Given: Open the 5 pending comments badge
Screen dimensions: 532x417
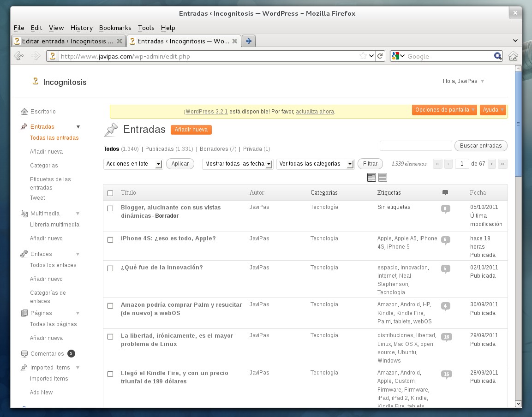Looking at the screenshot, I should click(71, 353).
